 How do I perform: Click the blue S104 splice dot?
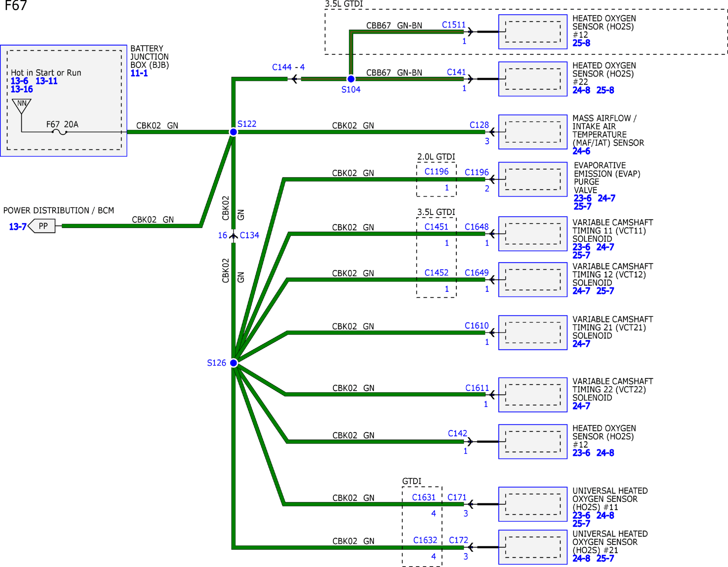pyautogui.click(x=351, y=79)
